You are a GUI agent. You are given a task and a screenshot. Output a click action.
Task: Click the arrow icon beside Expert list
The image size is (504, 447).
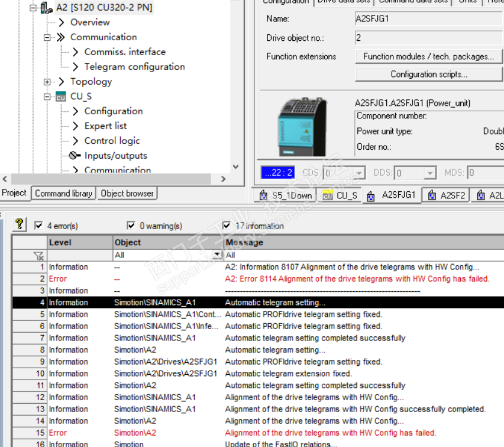coord(75,126)
